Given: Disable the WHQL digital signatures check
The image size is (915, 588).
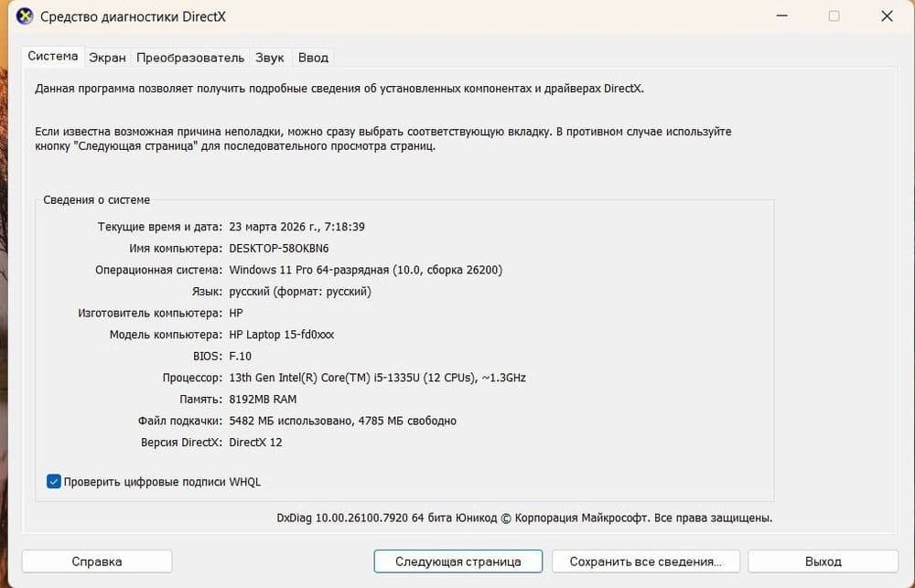Looking at the screenshot, I should point(54,482).
